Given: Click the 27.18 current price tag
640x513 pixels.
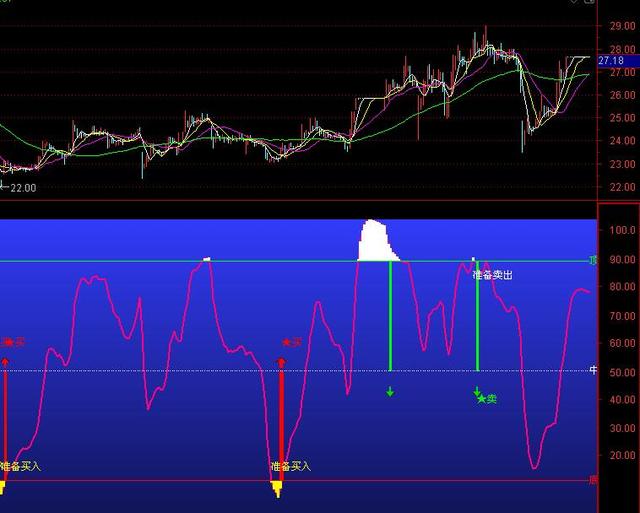Looking at the screenshot, I should point(611,61).
